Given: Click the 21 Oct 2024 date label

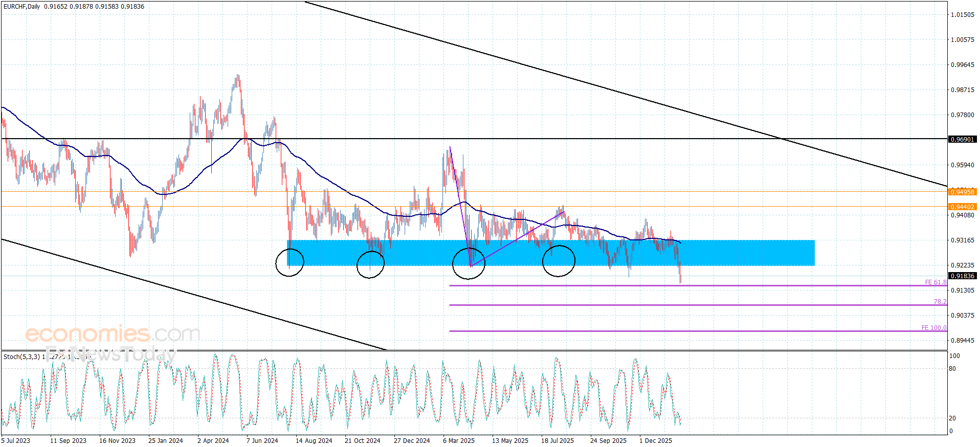Looking at the screenshot, I should click(x=362, y=441).
